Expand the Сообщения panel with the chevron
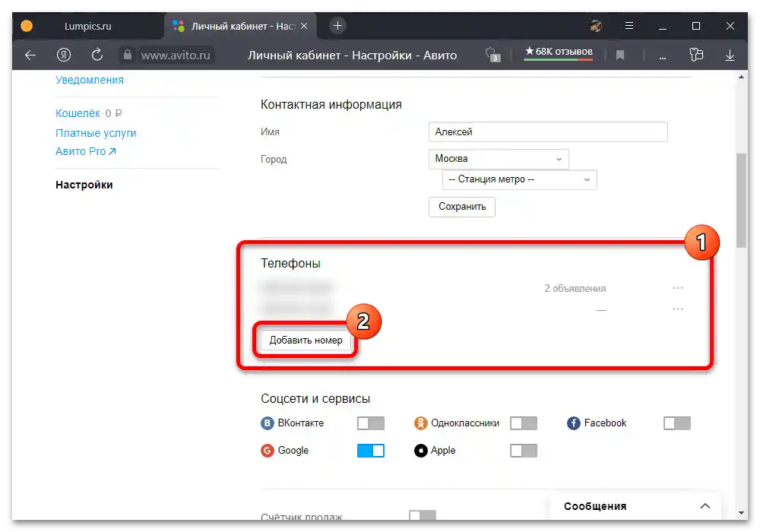 coord(705,506)
